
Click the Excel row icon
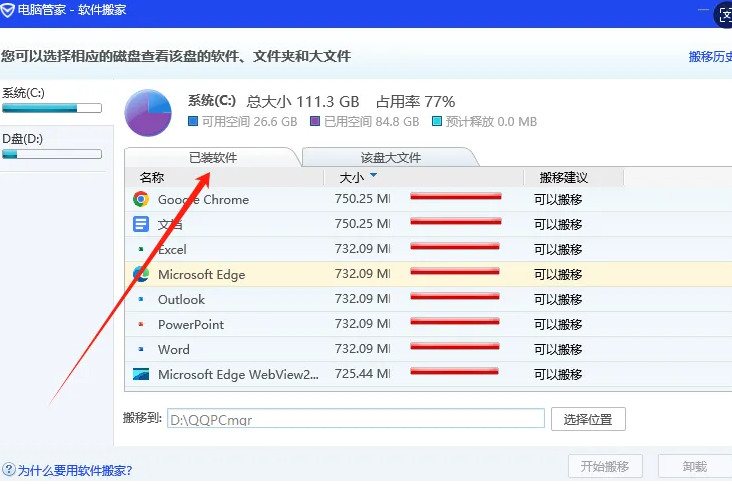[x=141, y=249]
